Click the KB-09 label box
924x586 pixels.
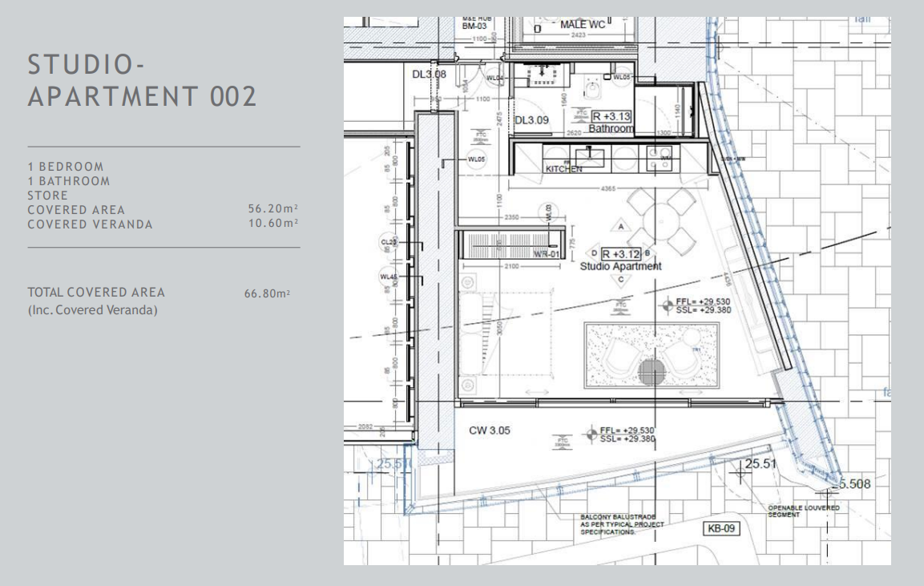point(719,528)
